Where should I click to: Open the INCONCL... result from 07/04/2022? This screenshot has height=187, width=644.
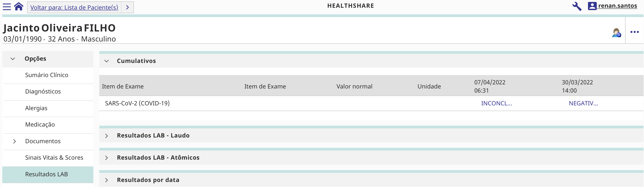[496, 103]
